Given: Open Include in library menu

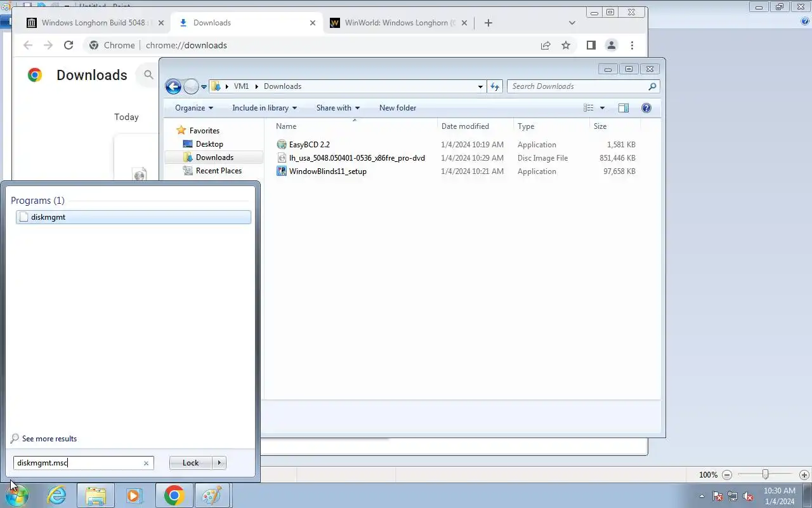Looking at the screenshot, I should click(265, 108).
